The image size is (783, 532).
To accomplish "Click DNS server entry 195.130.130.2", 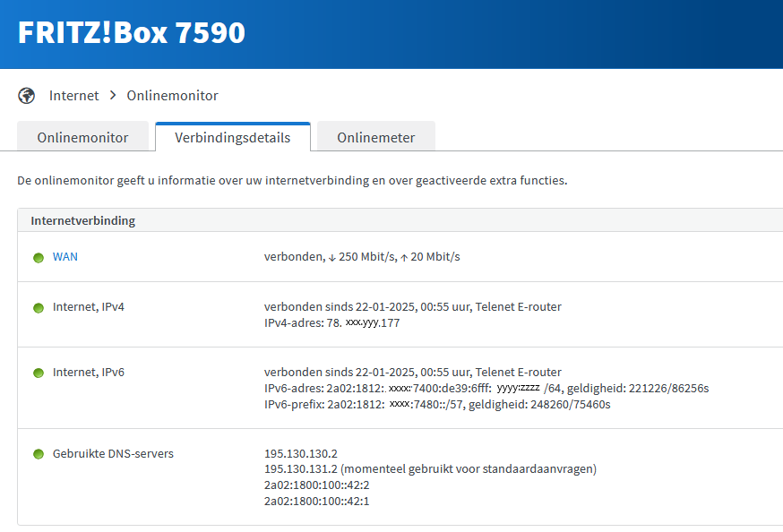I will pyautogui.click(x=300, y=454).
